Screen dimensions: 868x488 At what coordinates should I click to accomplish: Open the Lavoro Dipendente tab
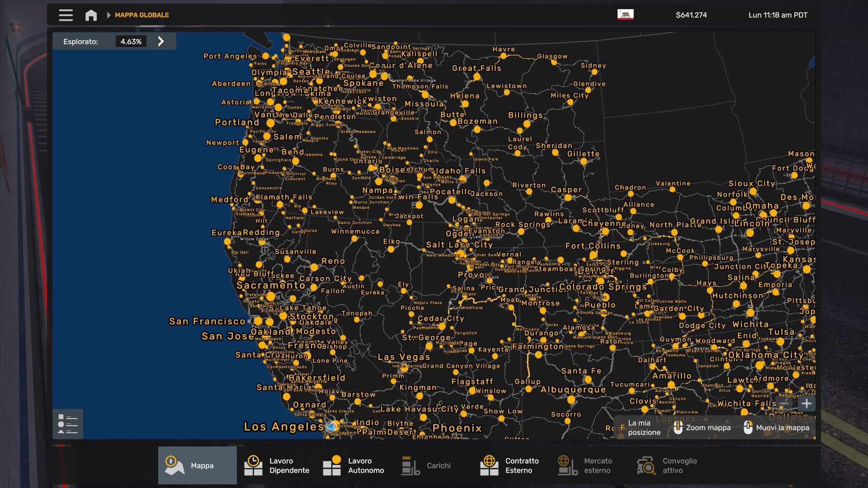pos(276,465)
